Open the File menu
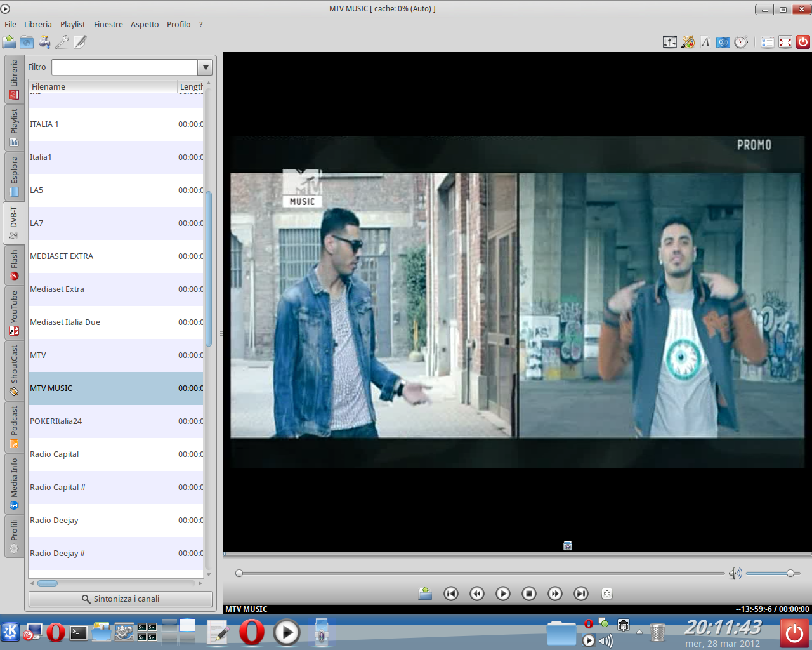812x650 pixels. point(10,24)
